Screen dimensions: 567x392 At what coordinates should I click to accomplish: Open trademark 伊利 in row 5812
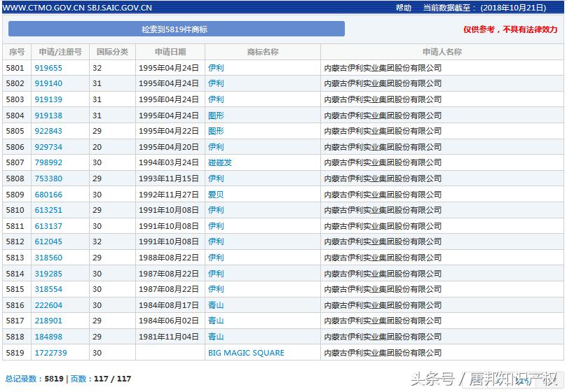216,241
